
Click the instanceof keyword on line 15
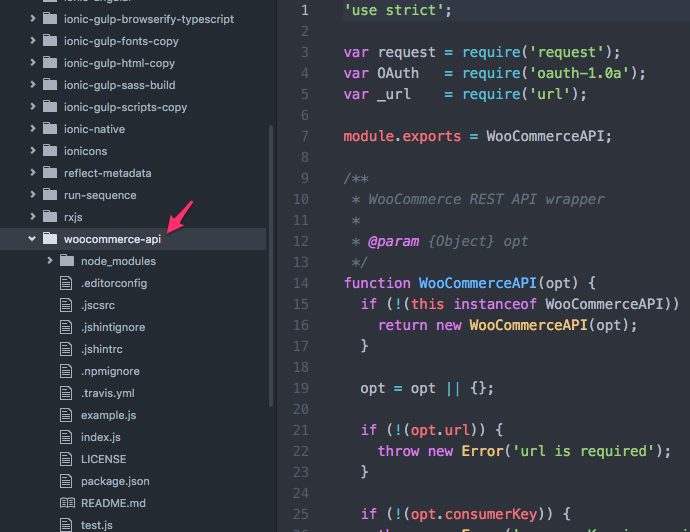coord(495,304)
